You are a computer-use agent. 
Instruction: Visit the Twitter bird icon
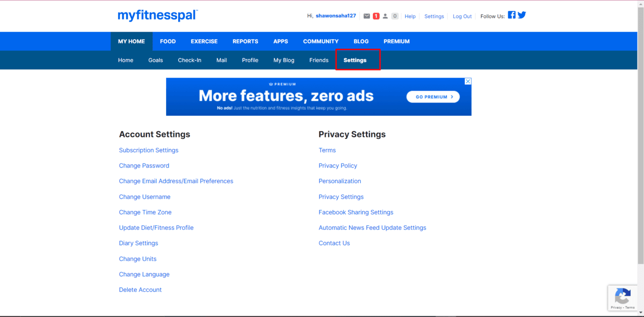click(522, 15)
